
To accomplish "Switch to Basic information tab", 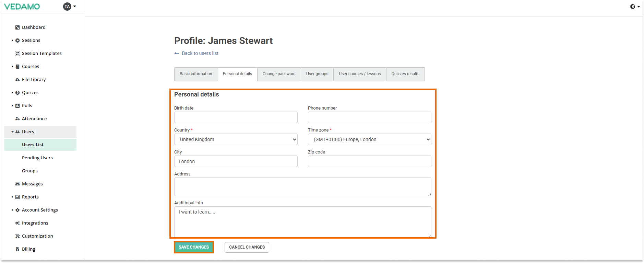I will point(196,74).
